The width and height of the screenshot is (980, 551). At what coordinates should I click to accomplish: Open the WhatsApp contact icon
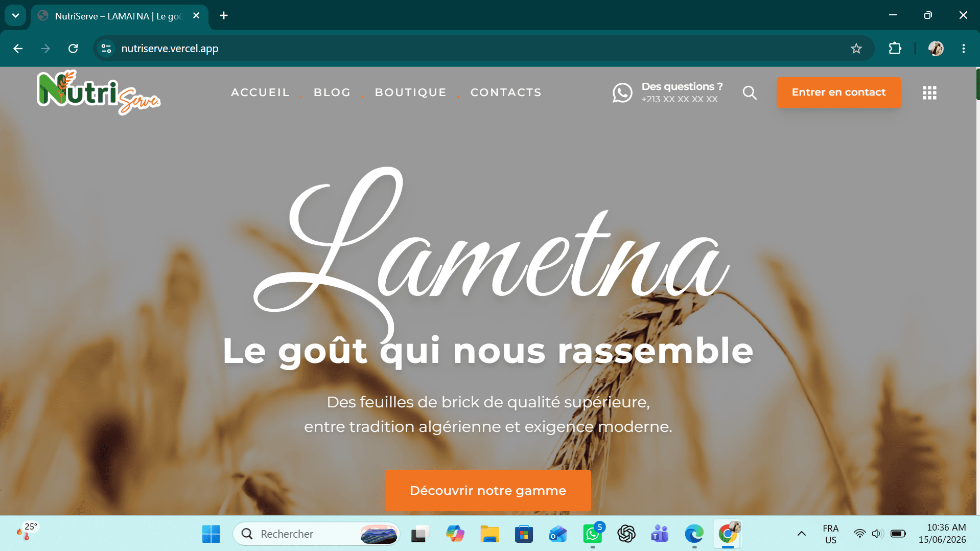click(x=622, y=93)
